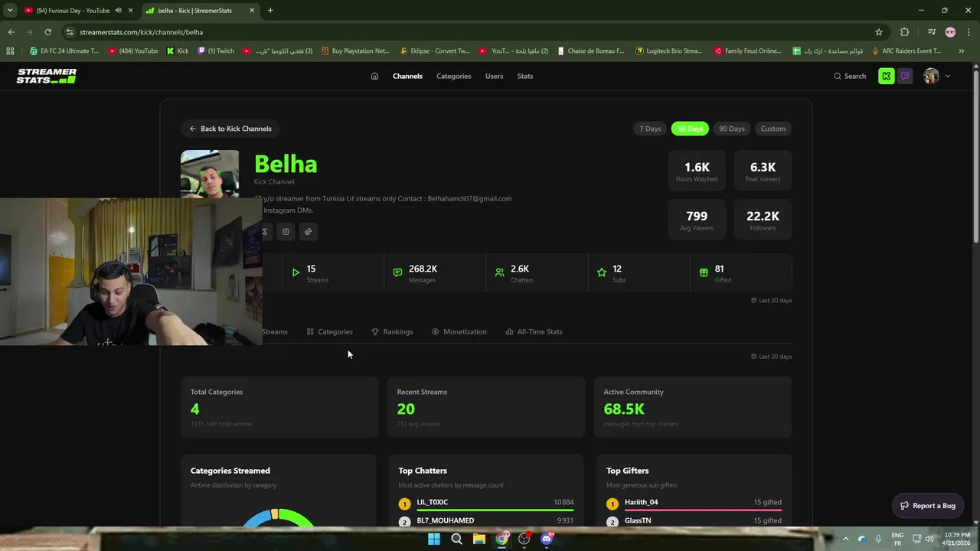The height and width of the screenshot is (551, 980).
Task: Select the purple Twitch platform icon
Action: [905, 76]
